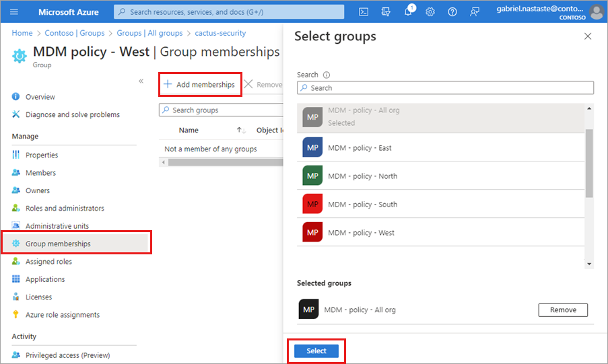The width and height of the screenshot is (608, 364).
Task: Open Roles and administrators menu item
Action: point(65,209)
